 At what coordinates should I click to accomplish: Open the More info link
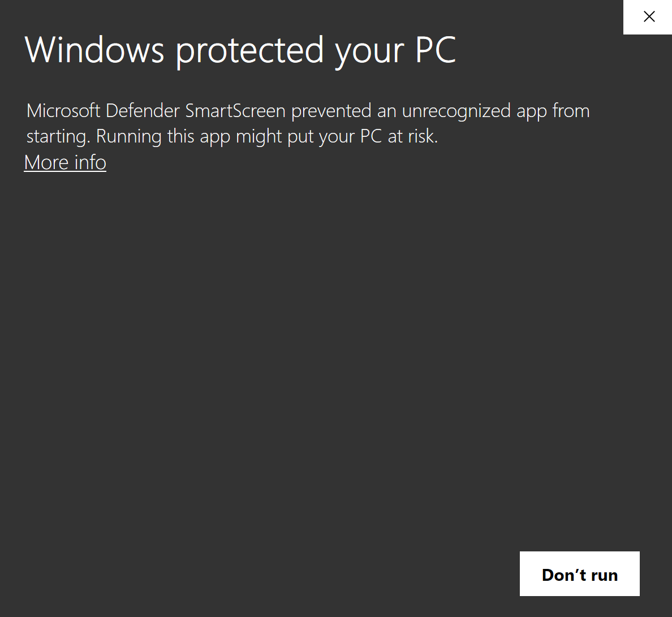[x=65, y=163]
